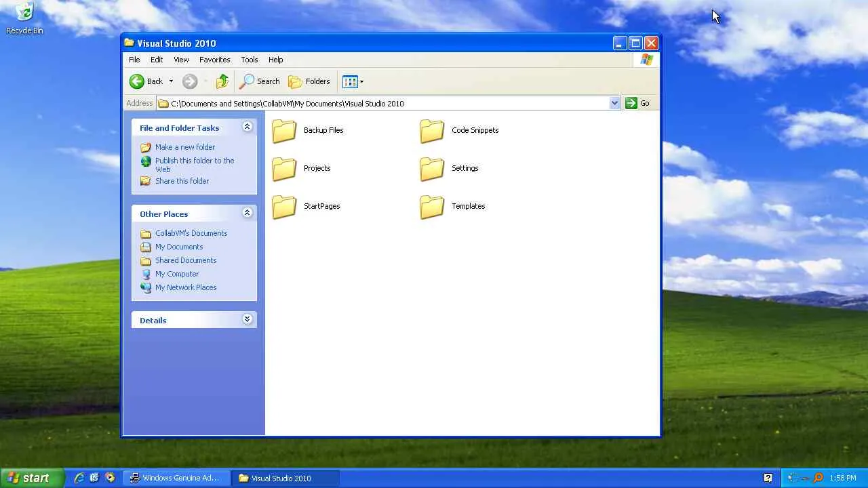Select the Backup Files folder icon
This screenshot has height=488, width=868.
pyautogui.click(x=284, y=131)
